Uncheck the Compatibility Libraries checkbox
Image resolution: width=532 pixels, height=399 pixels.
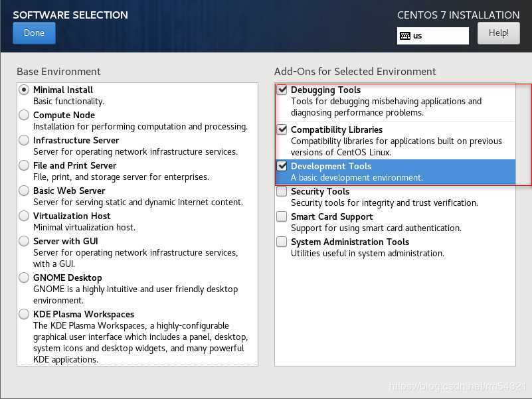pos(282,129)
